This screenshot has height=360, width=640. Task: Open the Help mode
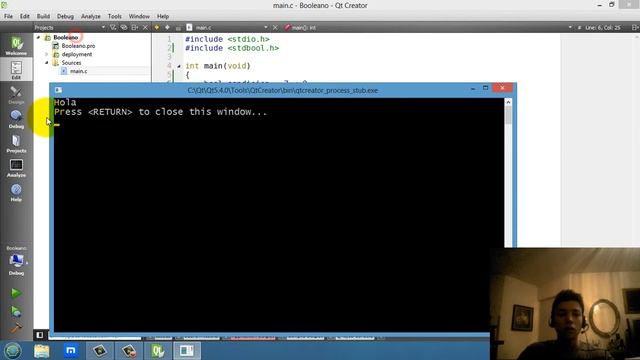coord(16,192)
